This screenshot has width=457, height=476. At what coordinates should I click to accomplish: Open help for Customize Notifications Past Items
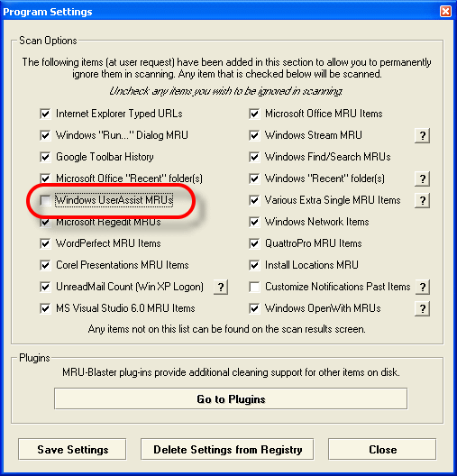pos(422,287)
